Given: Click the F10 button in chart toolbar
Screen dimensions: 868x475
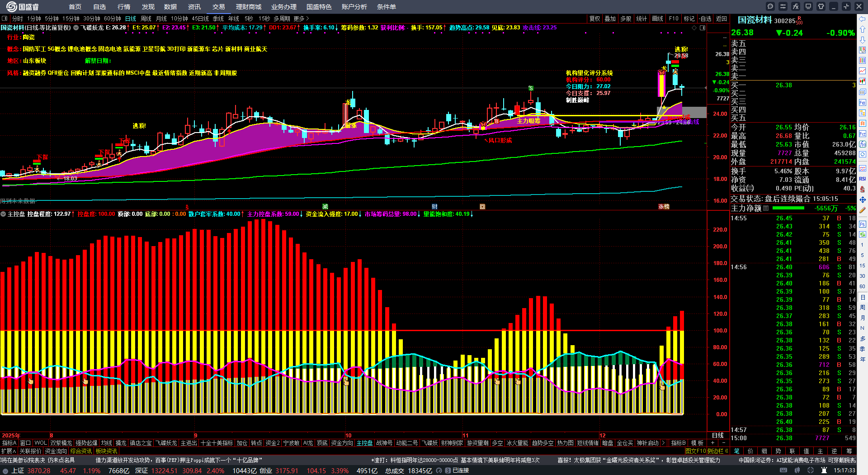Looking at the screenshot, I should 674,19.
